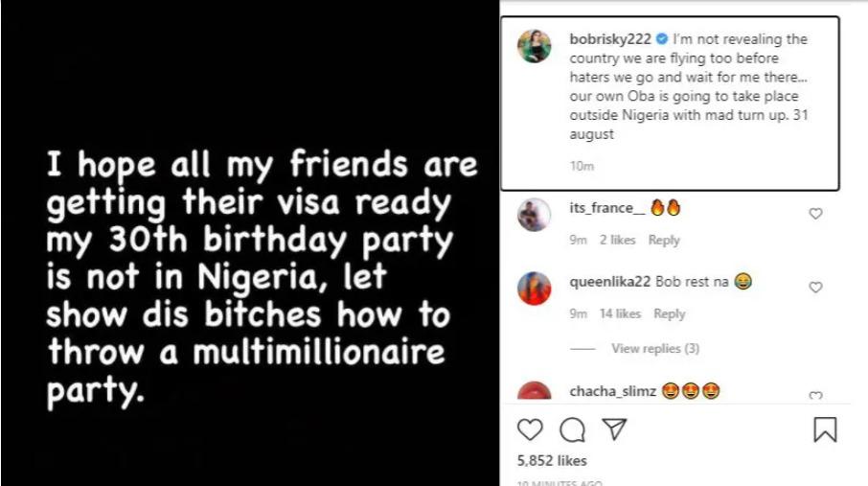Click the bobrisky222 username link
This screenshot has height=486, width=868.
610,39
